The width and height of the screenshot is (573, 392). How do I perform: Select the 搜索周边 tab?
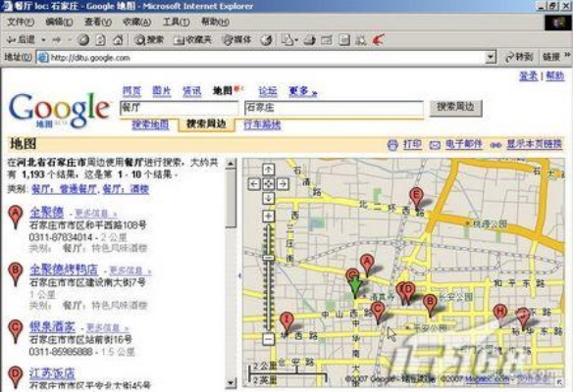pos(206,124)
